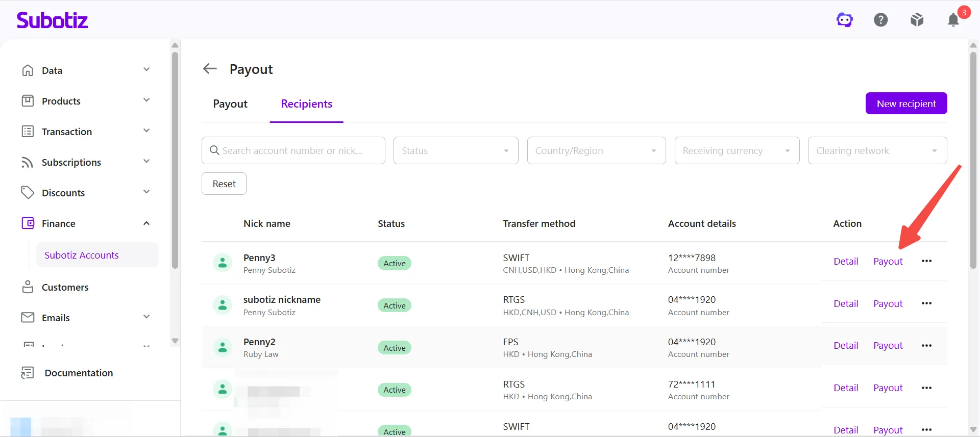Click the Documentation icon
Image resolution: width=980 pixels, height=437 pixels.
28,373
